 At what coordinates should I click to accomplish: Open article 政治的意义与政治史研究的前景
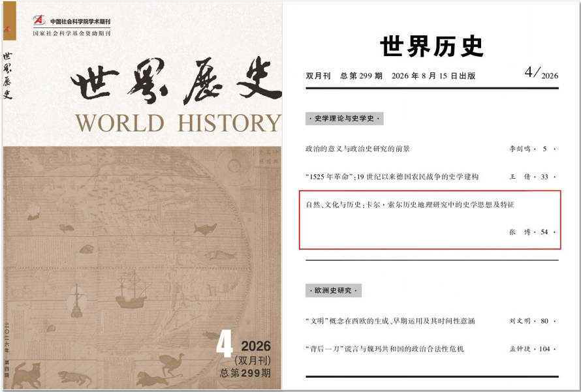358,149
